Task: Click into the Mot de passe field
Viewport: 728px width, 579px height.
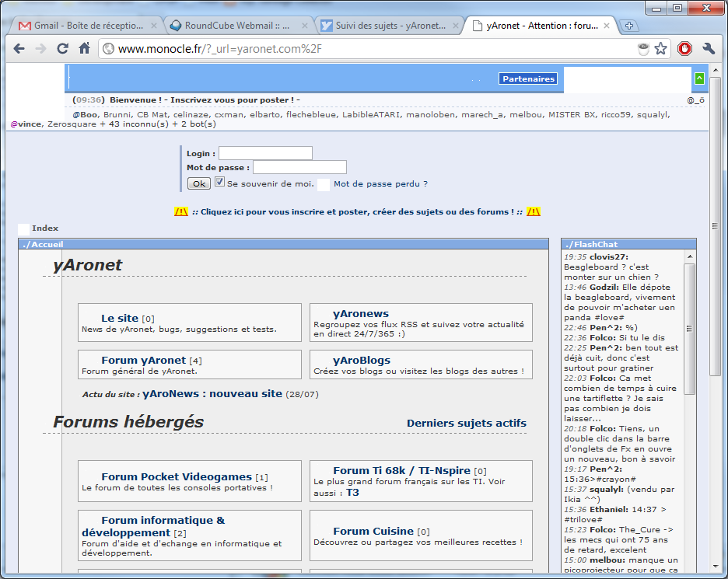Action: (x=299, y=167)
